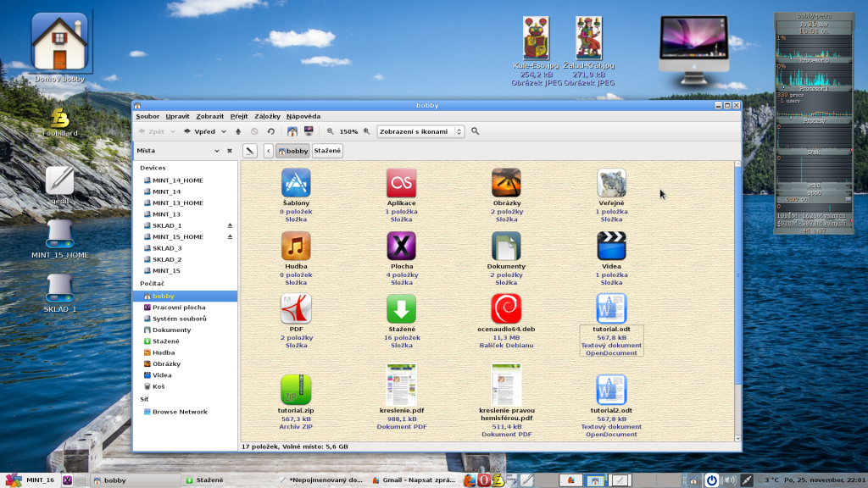Eject the SKLAD_1 device
The height and width of the screenshot is (488, 868).
[x=230, y=225]
